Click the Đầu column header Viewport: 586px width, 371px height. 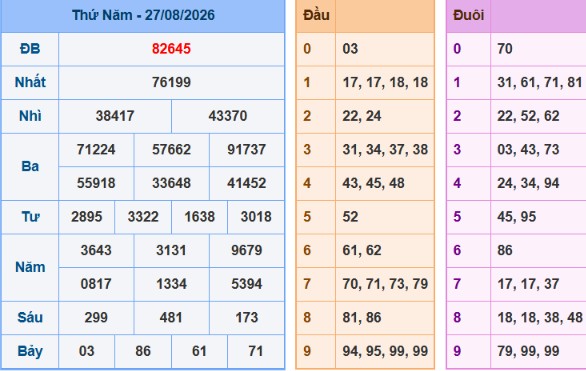coord(316,15)
